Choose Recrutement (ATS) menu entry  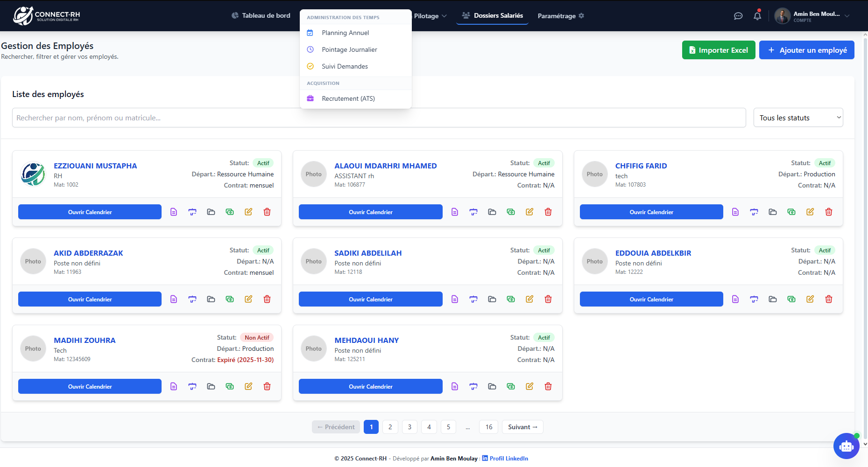pos(348,98)
